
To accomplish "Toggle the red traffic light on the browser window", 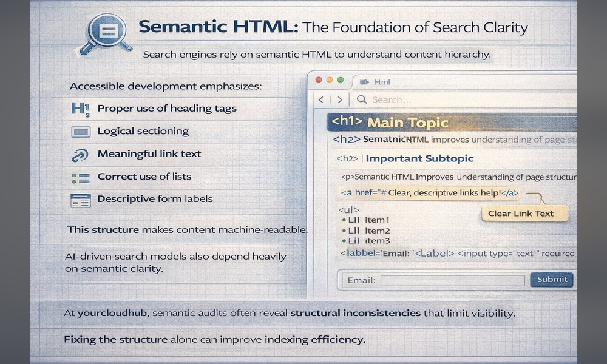I will 318,79.
